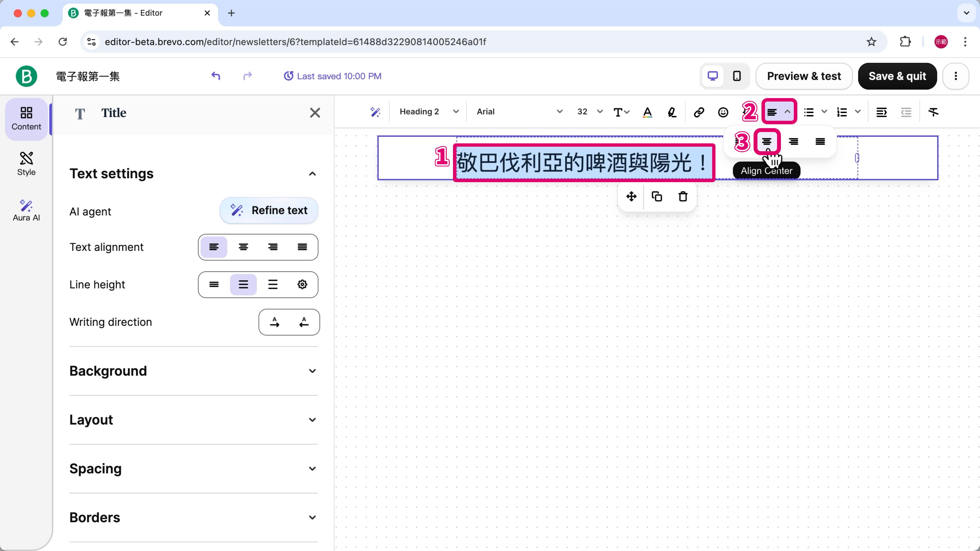980x551 pixels.
Task: Click the browser address bar URL
Action: pos(295,42)
